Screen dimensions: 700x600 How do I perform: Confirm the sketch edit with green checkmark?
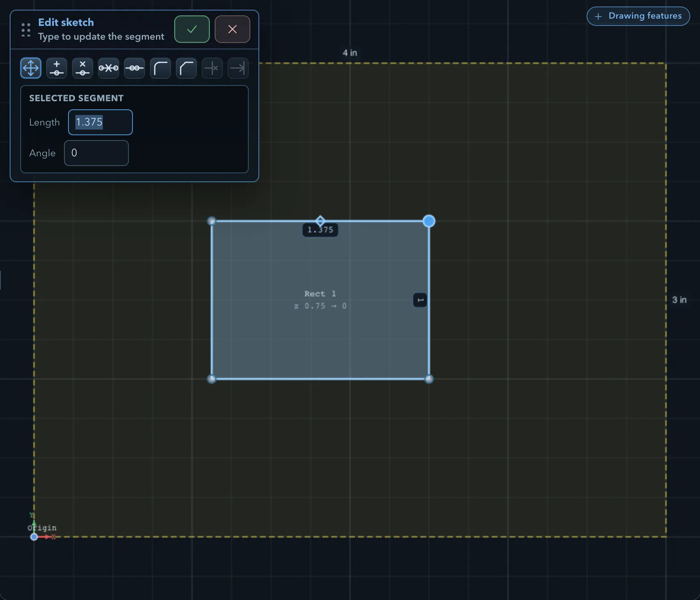[x=192, y=29]
